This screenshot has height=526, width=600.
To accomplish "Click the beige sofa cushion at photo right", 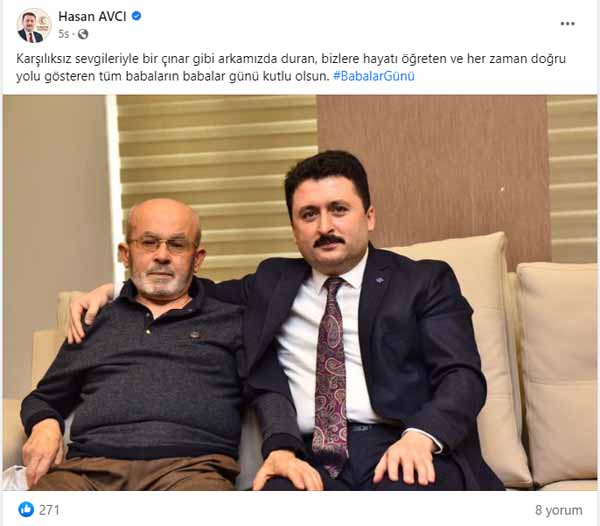I will pos(557,373).
